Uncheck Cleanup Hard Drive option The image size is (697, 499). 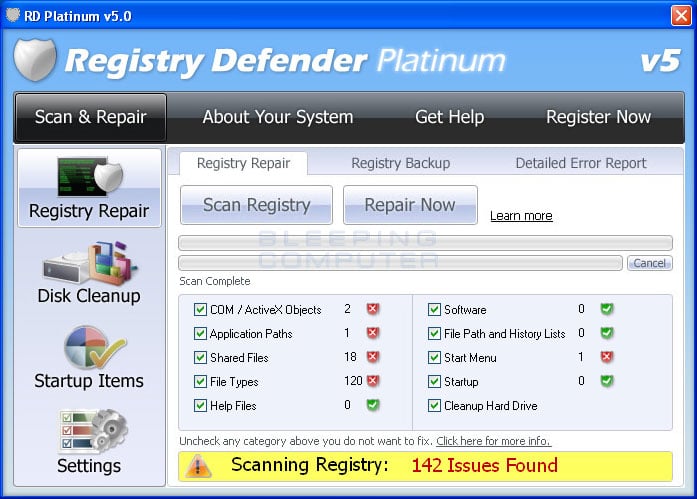(434, 405)
